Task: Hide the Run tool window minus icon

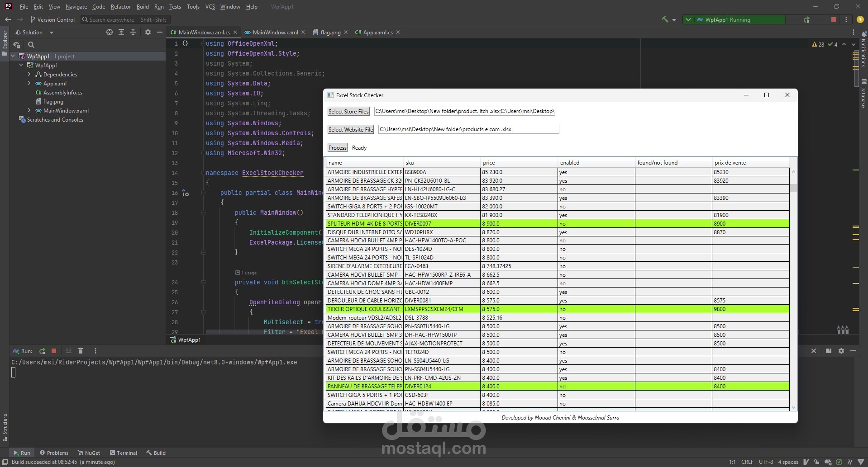Action: tap(853, 351)
